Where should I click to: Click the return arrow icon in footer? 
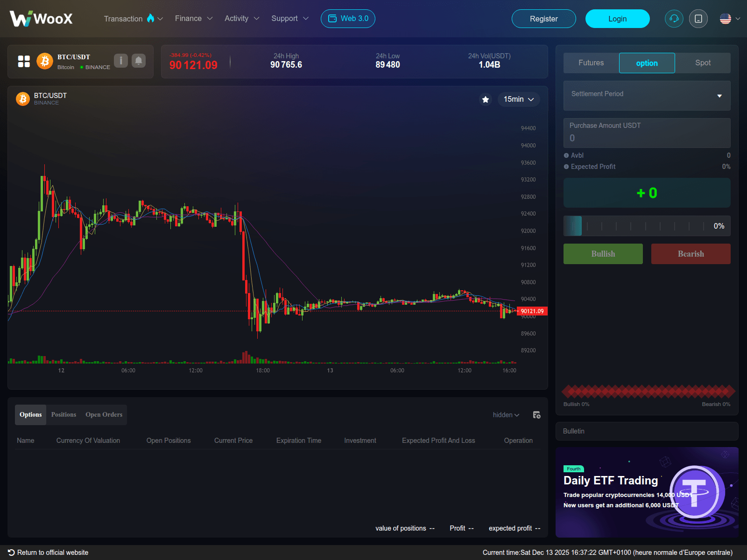point(12,553)
